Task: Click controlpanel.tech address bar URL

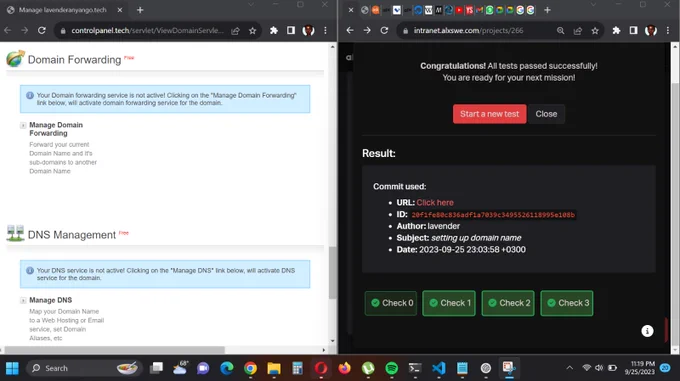Action: coord(147,30)
